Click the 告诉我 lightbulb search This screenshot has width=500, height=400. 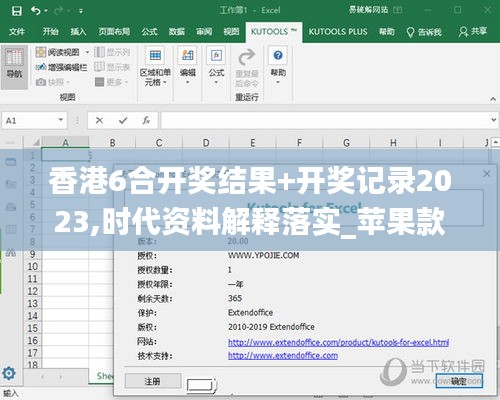(424, 32)
